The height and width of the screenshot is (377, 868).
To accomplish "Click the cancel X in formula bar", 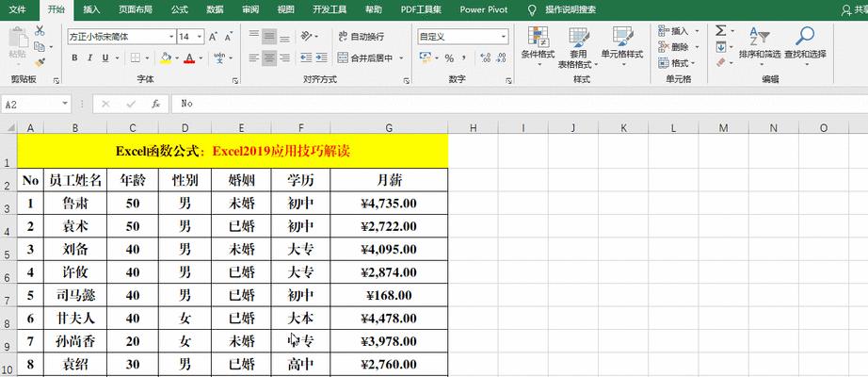I will coord(105,104).
